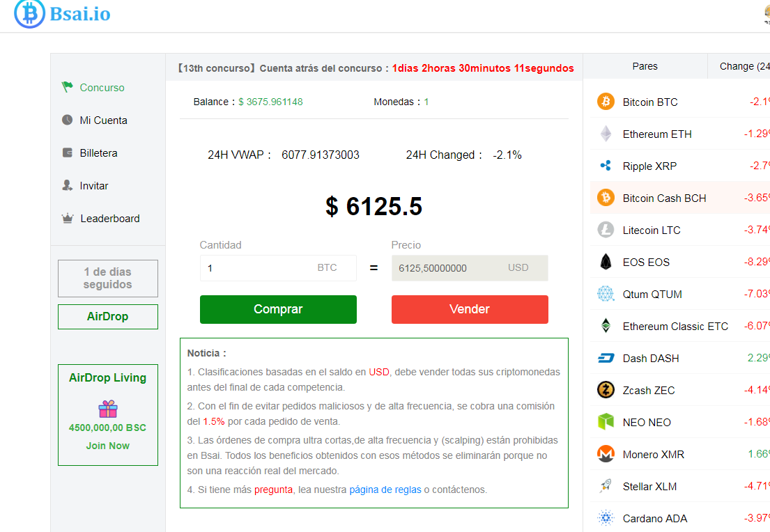
Task: Click the AirDrop Living heading
Action: click(x=107, y=377)
